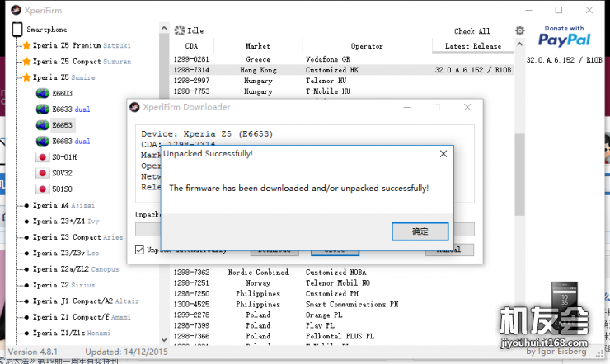Select the Customized PH row
This screenshot has height=364, width=610.
pyautogui.click(x=342, y=294)
